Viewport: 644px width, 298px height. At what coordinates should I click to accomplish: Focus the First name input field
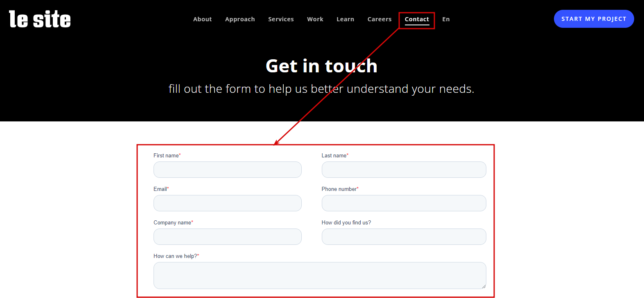[228, 170]
